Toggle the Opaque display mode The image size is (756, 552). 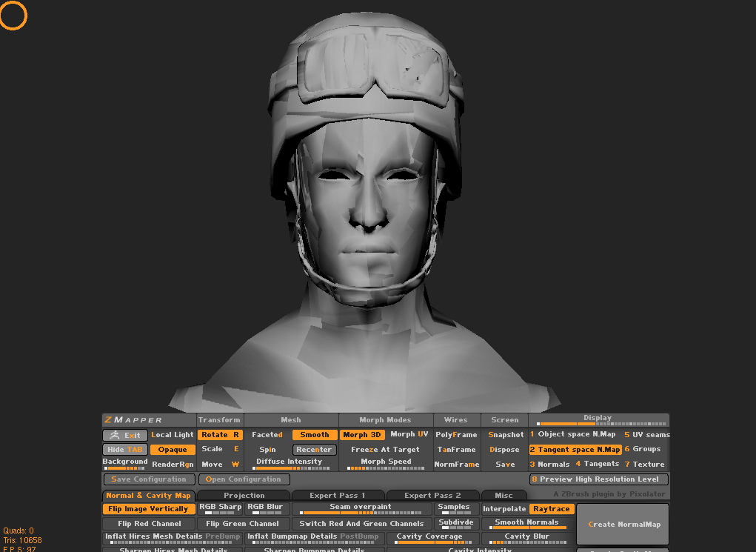tap(173, 450)
